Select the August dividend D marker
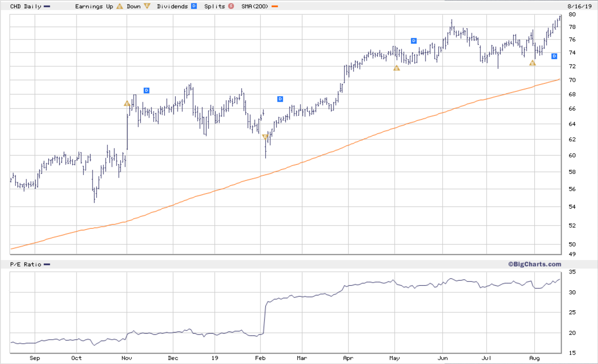Screen dimensions: 598x364 tap(554, 56)
